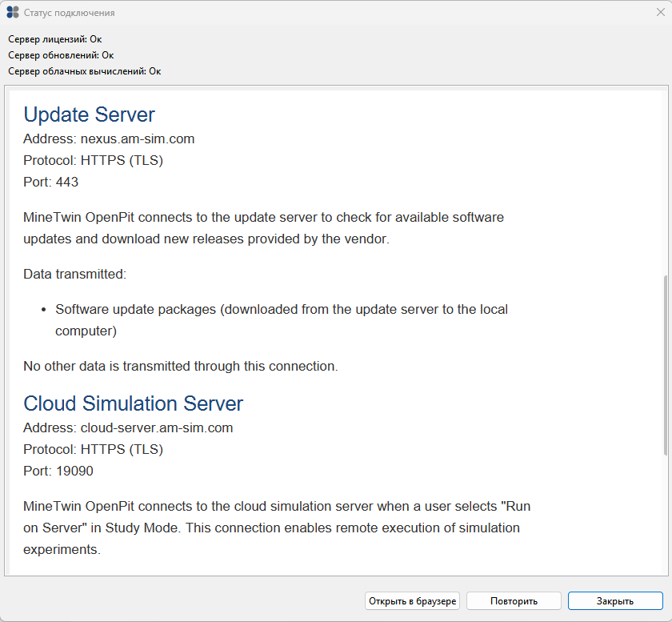The width and height of the screenshot is (672, 622).
Task: Click "Port: 443" text
Action: point(50,182)
